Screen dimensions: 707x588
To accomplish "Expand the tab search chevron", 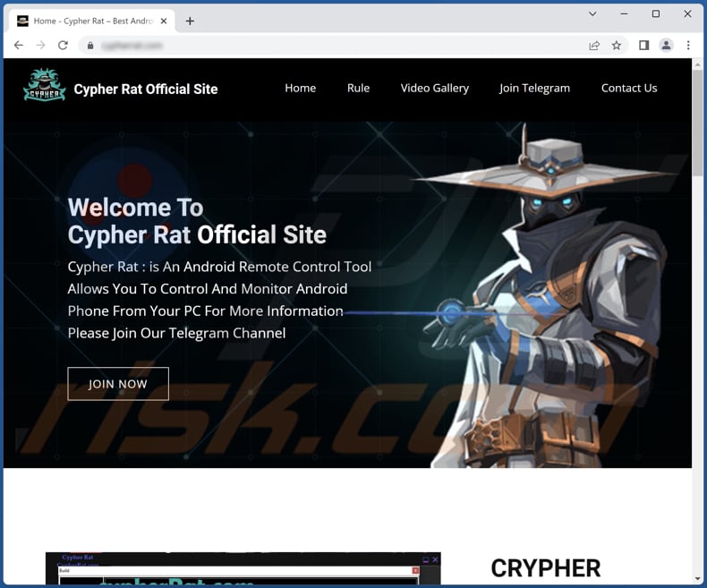I will pyautogui.click(x=592, y=14).
